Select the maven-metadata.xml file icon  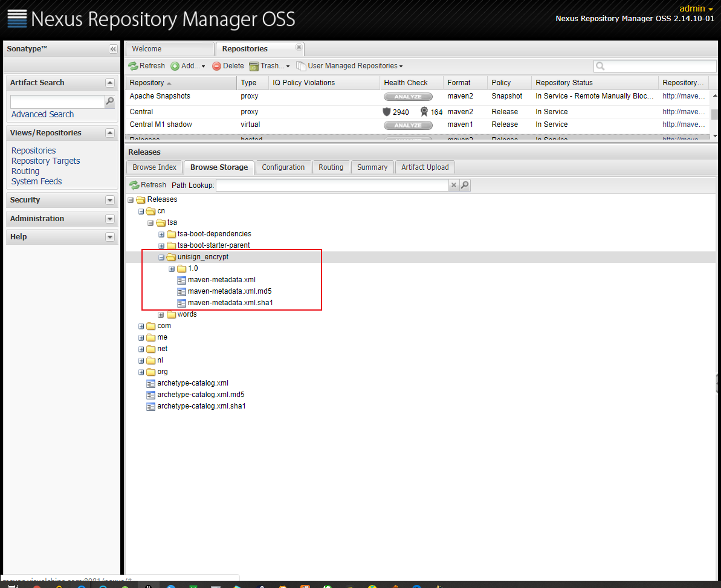tap(182, 280)
